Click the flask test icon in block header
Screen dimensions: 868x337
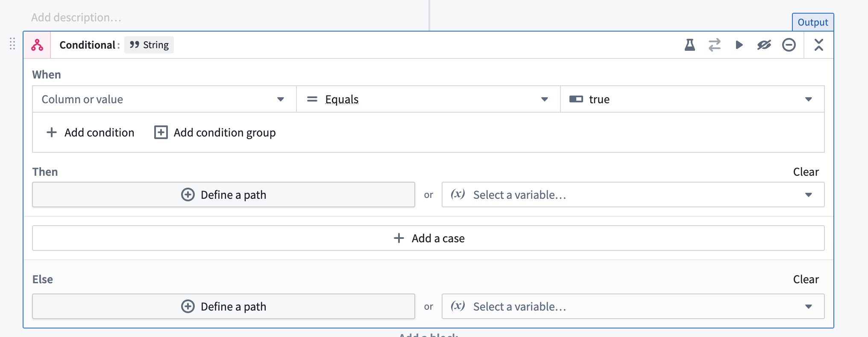pyautogui.click(x=689, y=45)
